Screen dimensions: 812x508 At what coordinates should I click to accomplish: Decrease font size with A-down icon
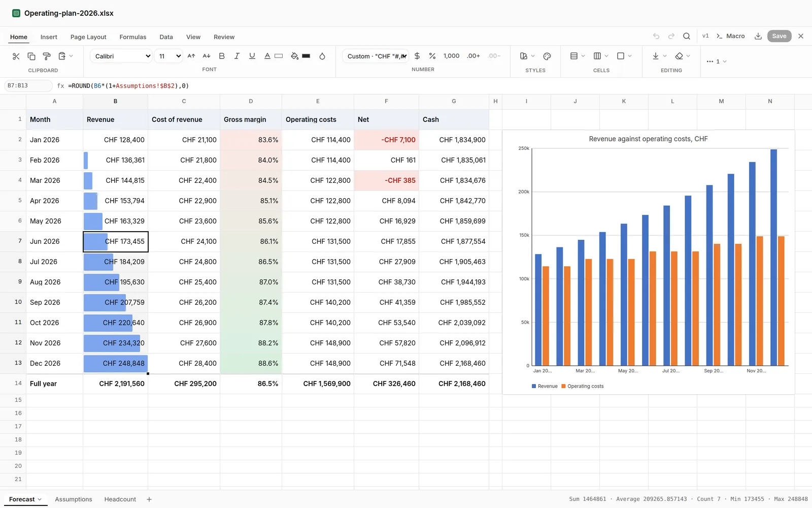click(207, 56)
